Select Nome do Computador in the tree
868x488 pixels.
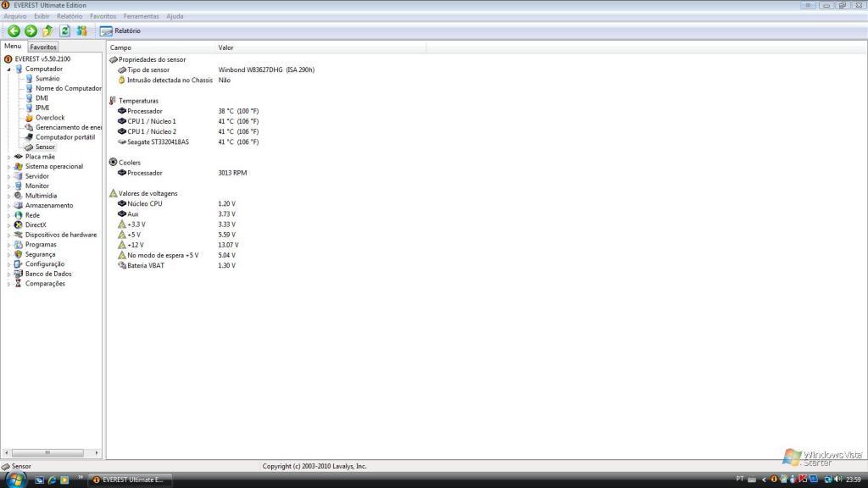click(x=68, y=88)
